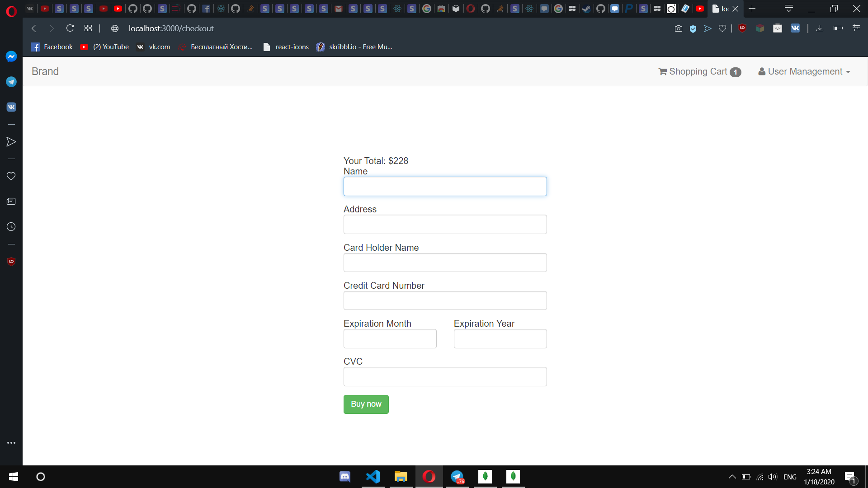Open Messenger in the Opera sidebar
The width and height of the screenshot is (868, 488).
coord(11,56)
